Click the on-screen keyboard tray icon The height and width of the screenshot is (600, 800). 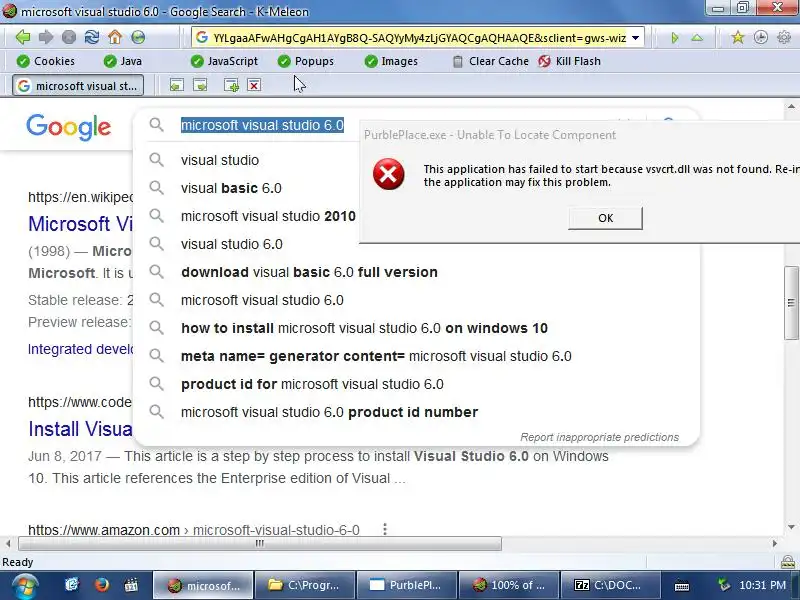[682, 585]
